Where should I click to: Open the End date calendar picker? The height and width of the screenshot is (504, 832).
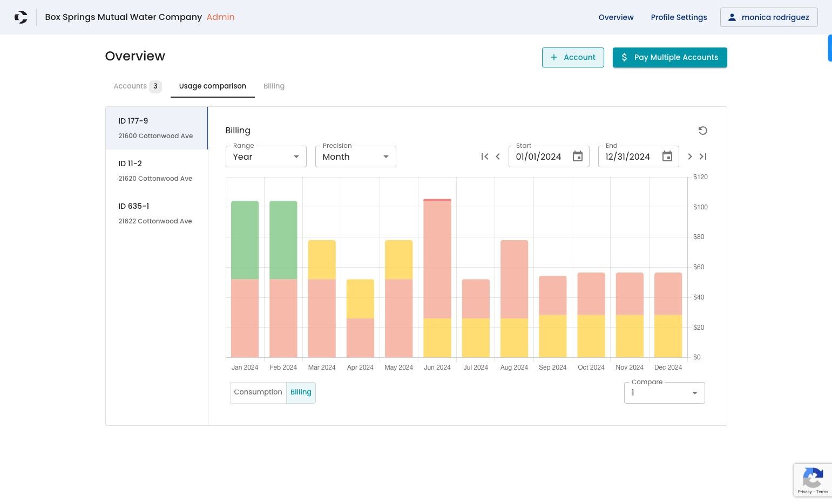[667, 156]
